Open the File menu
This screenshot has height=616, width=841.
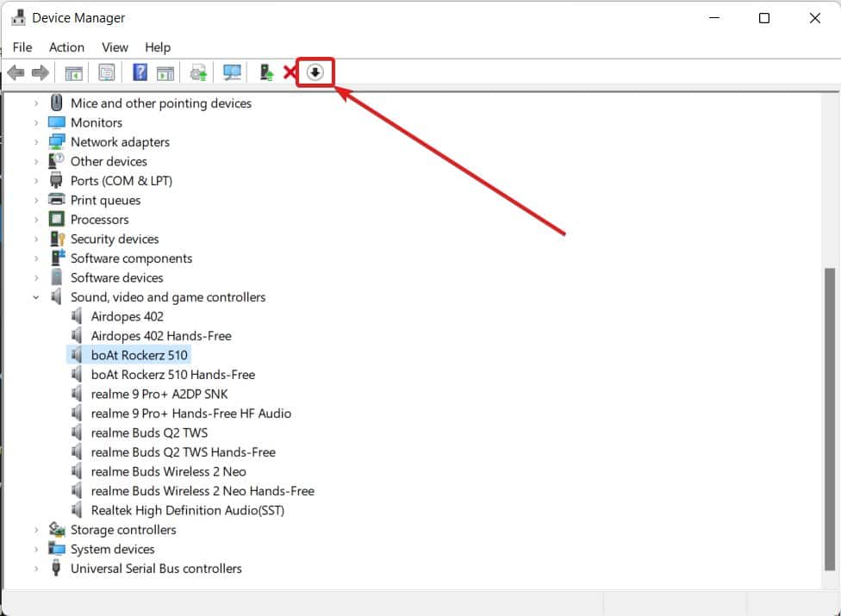pos(22,47)
